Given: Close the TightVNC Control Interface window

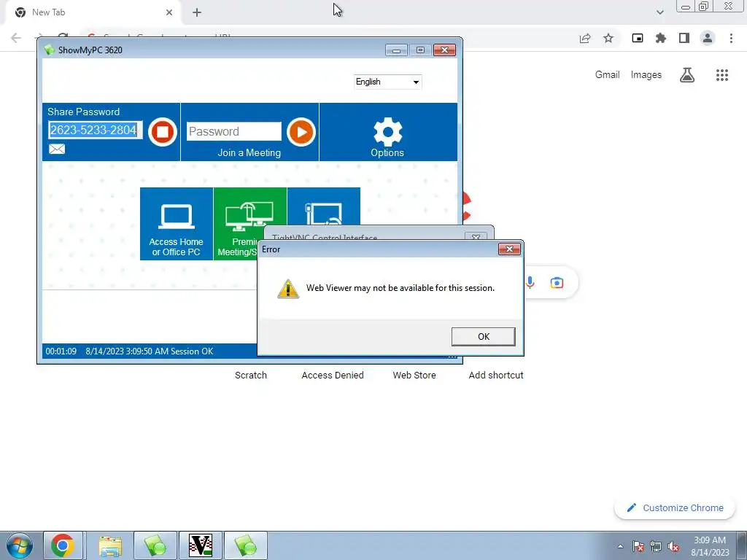Looking at the screenshot, I should 476,237.
